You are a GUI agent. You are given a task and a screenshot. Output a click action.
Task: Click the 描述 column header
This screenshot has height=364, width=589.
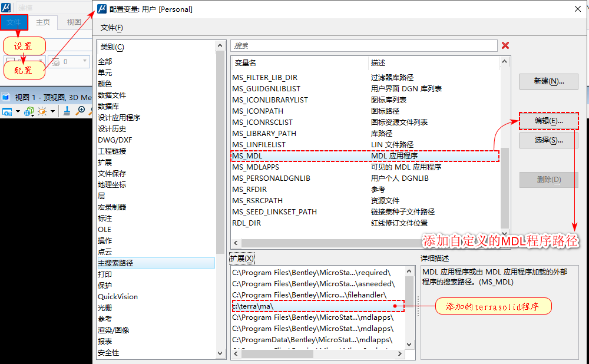pos(378,63)
